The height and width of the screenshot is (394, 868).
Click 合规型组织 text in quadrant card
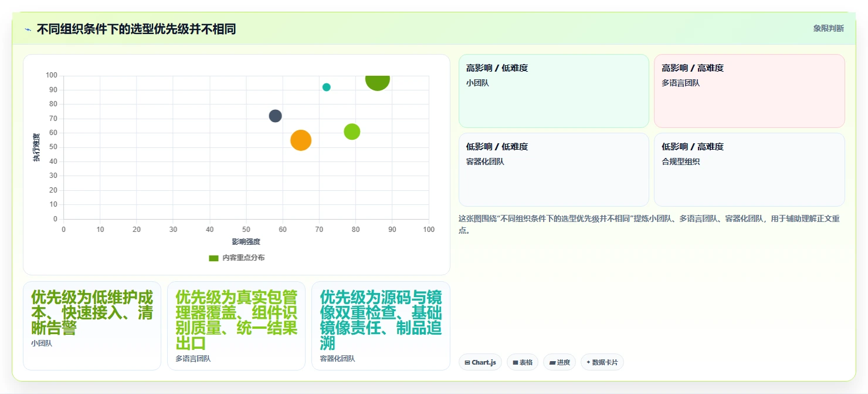click(681, 161)
